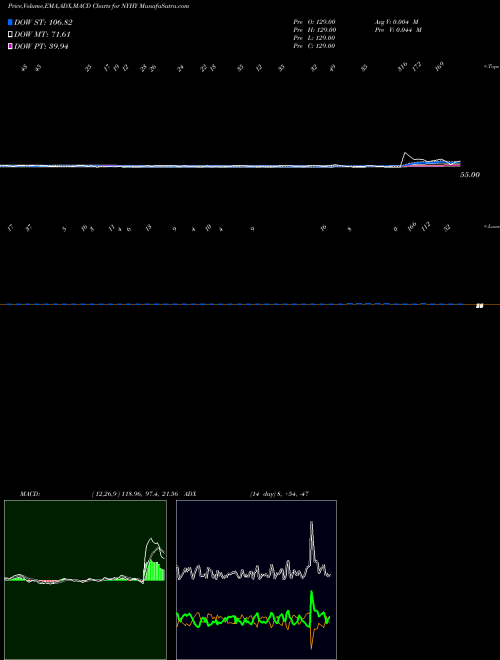This screenshot has width=500, height=660.
Task: Click the ADX indicator label
Action: coord(191,494)
